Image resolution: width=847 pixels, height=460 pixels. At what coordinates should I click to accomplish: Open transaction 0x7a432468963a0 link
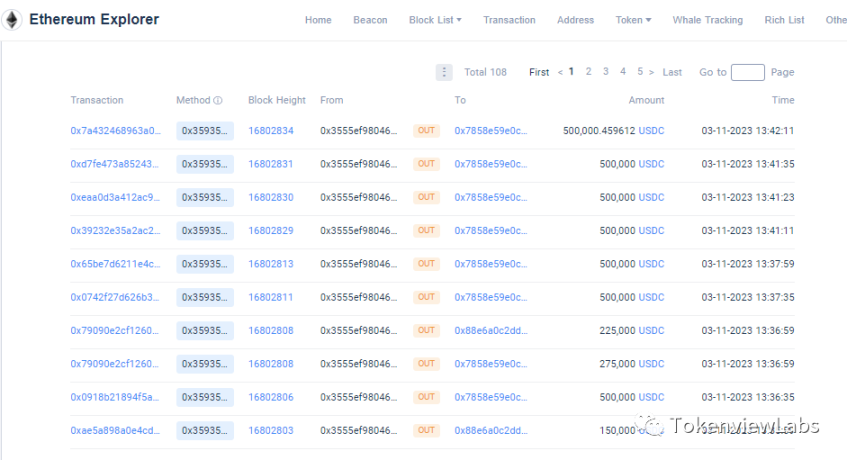pyautogui.click(x=115, y=131)
